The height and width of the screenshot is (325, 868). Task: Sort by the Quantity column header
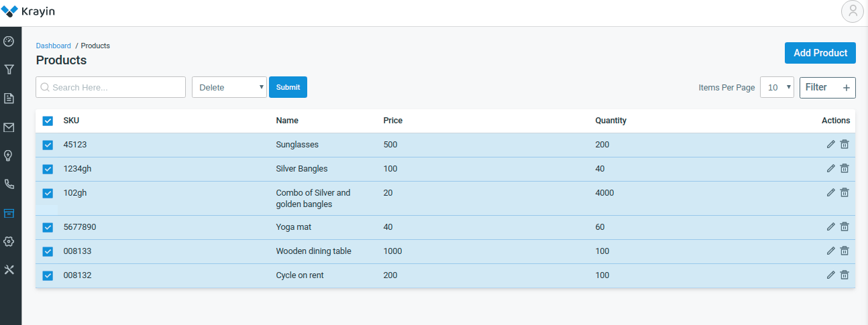[x=611, y=121]
